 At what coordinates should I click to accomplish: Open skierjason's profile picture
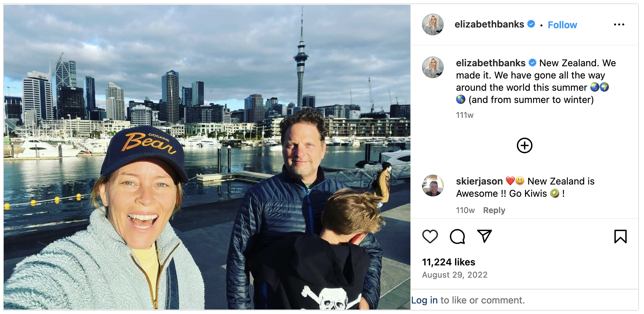click(x=433, y=186)
